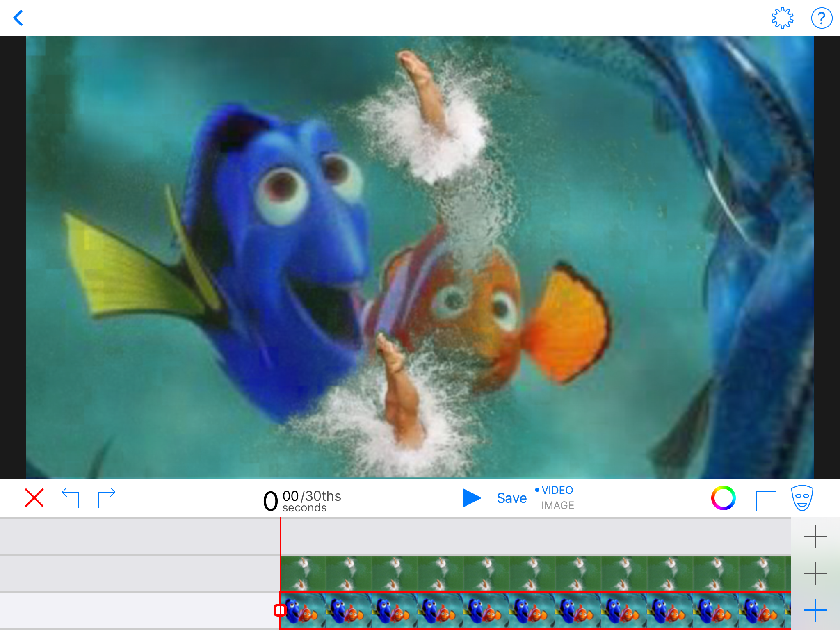840x630 pixels.
Task: Select the green screen splash clip
Action: (533, 573)
